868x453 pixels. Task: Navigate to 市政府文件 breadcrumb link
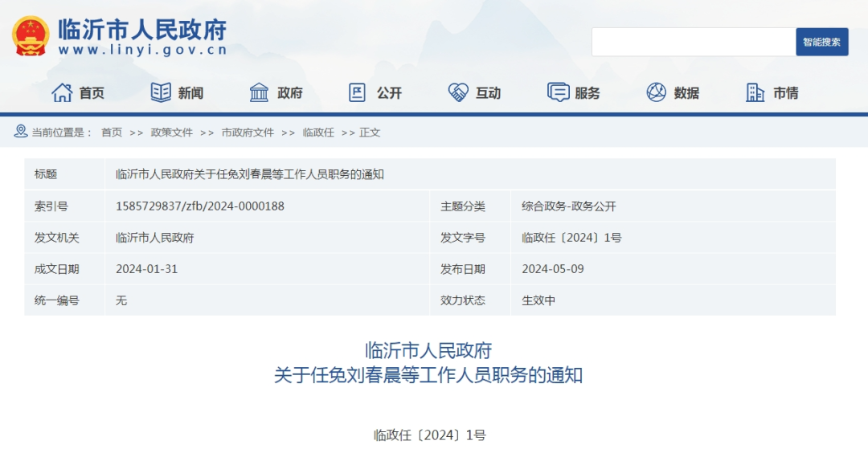(248, 133)
